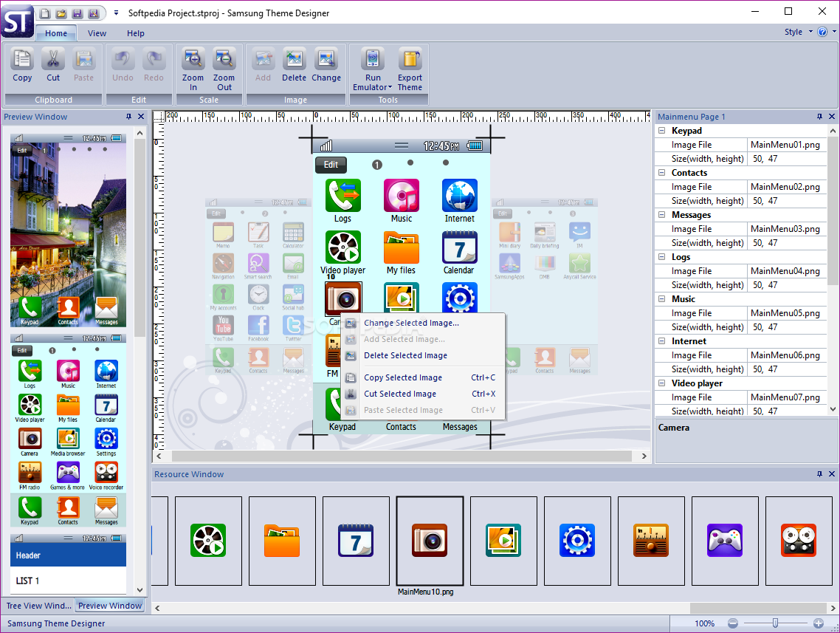
Task: Click the open folder icon in title bar
Action: [x=61, y=13]
